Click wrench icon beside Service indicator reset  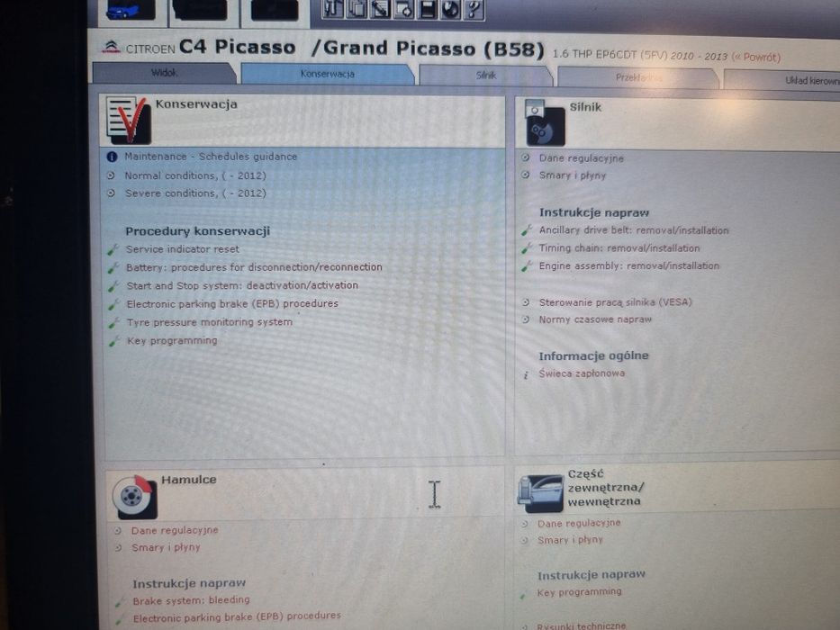tap(113, 249)
